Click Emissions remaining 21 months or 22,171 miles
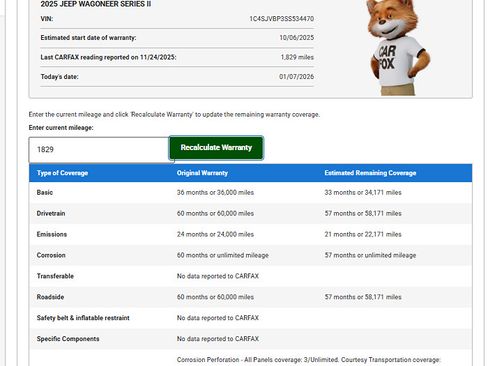The height and width of the screenshot is (366, 488). 363,234
